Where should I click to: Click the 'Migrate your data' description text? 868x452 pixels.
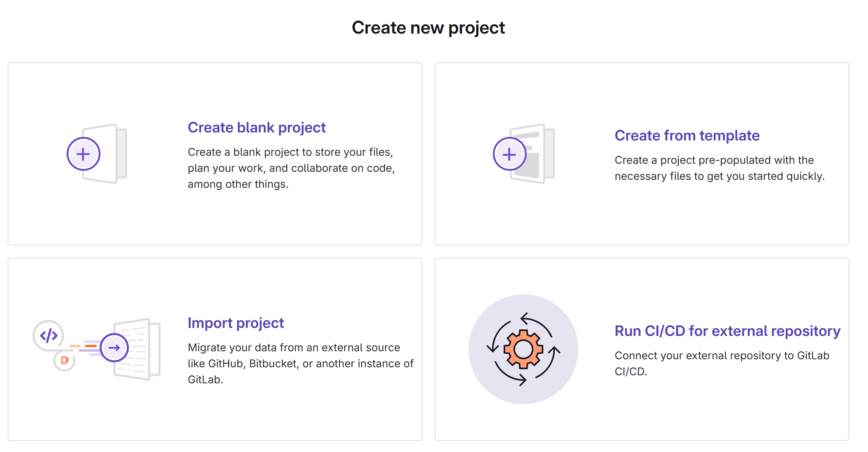pos(300,363)
